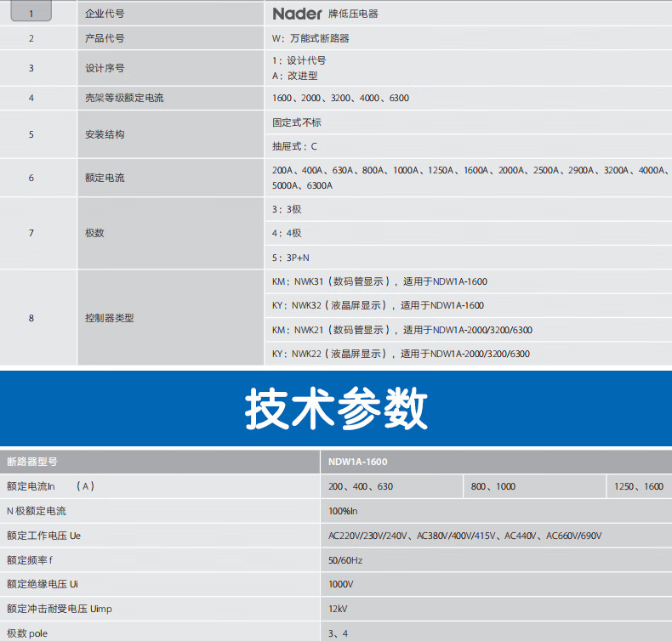The width and height of the screenshot is (672, 641).
Task: Click the 技术参数 blue banner heading
Action: 336,411
